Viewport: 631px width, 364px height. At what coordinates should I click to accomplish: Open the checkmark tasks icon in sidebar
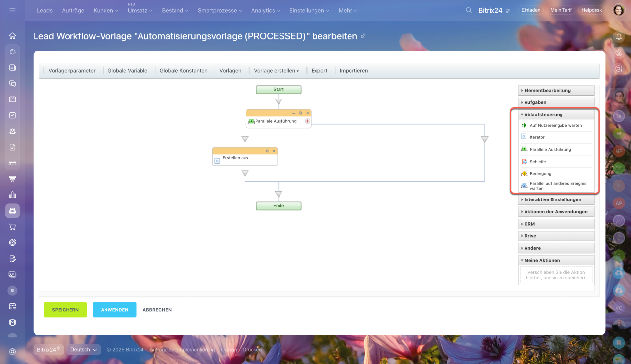click(12, 115)
